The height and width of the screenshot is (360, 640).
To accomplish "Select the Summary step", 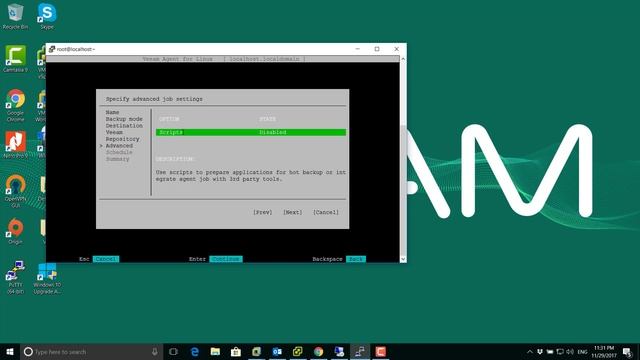I will pyautogui.click(x=118, y=159).
